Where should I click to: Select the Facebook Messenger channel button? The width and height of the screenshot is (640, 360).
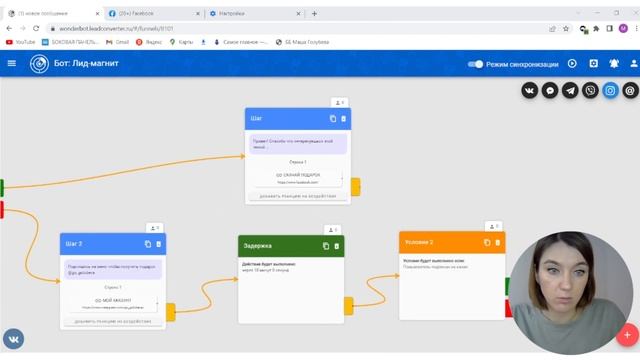(550, 90)
